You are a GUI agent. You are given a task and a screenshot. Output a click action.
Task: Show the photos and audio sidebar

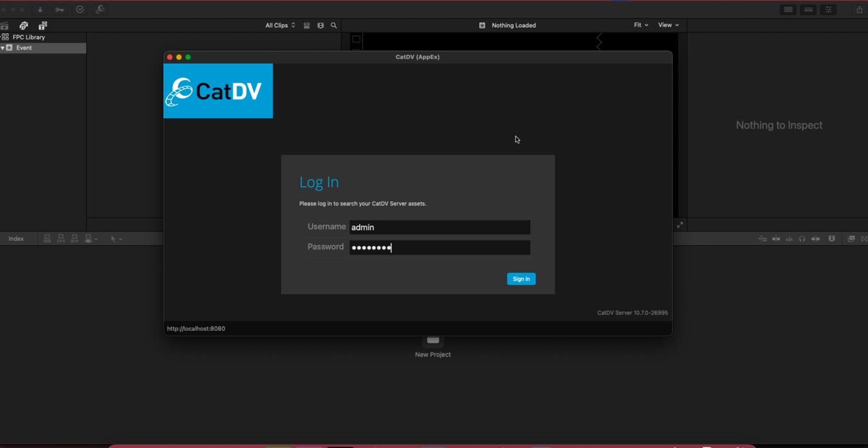[24, 26]
